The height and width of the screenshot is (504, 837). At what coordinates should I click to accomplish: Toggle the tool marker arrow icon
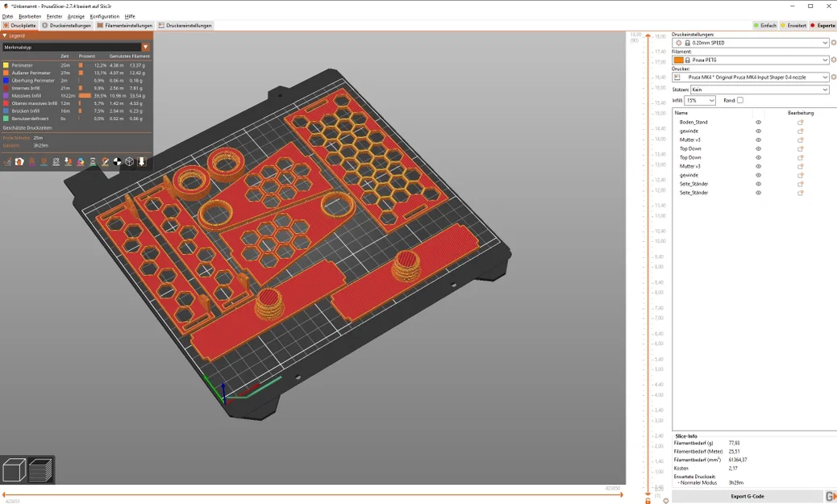[x=141, y=162]
